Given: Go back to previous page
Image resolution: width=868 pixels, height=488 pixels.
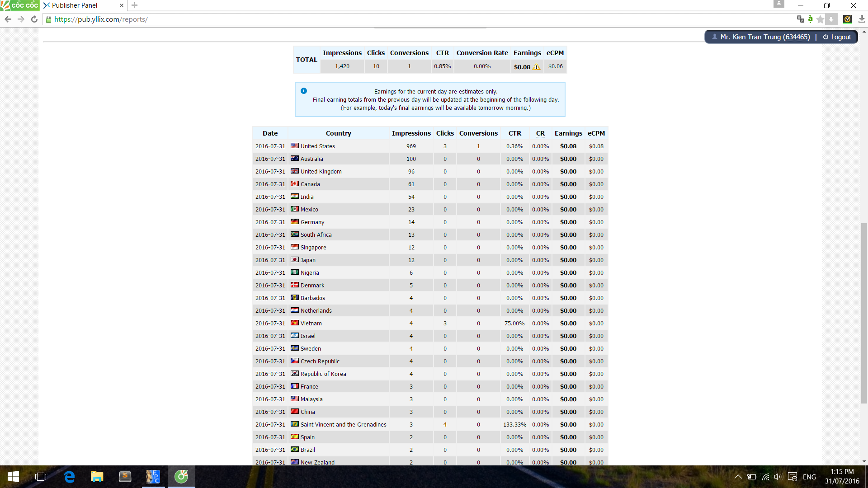Looking at the screenshot, I should (8, 19).
